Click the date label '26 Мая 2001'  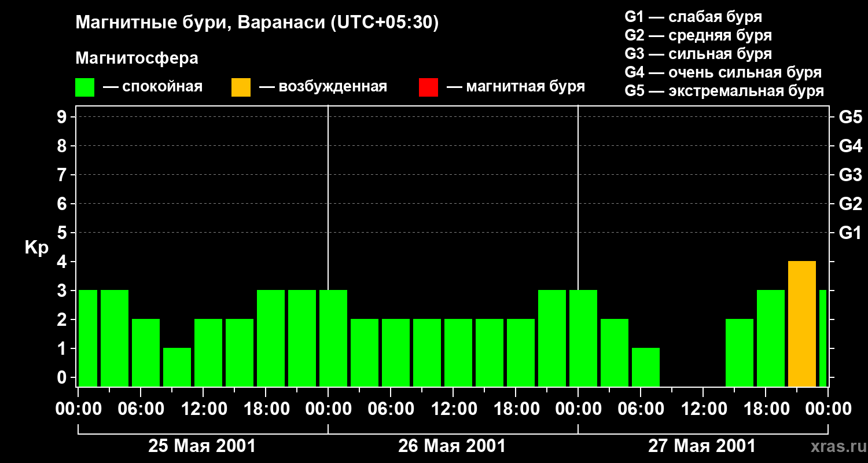coord(452,446)
